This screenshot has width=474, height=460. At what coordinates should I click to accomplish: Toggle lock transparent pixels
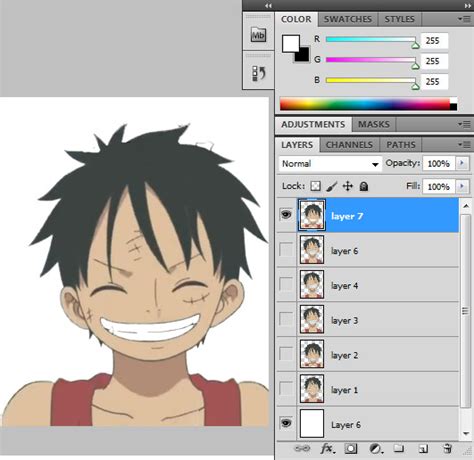pyautogui.click(x=315, y=186)
